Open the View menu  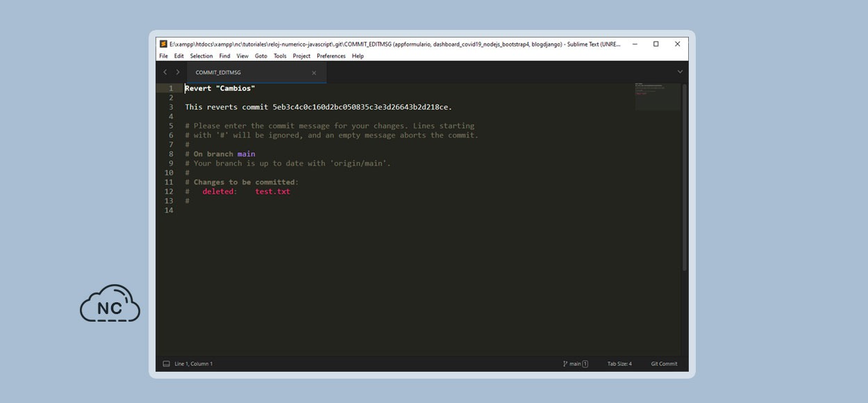[x=242, y=56]
